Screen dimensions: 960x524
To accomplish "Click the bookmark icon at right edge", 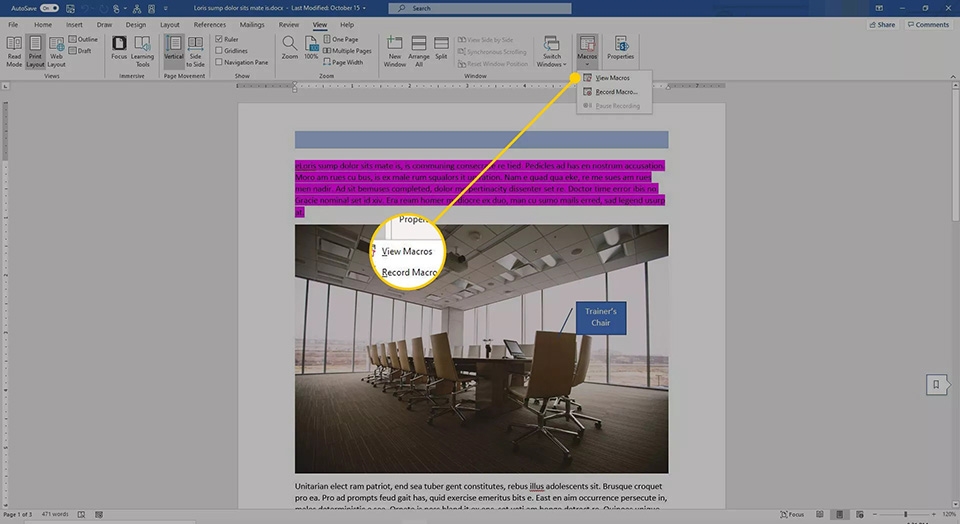I will [936, 385].
